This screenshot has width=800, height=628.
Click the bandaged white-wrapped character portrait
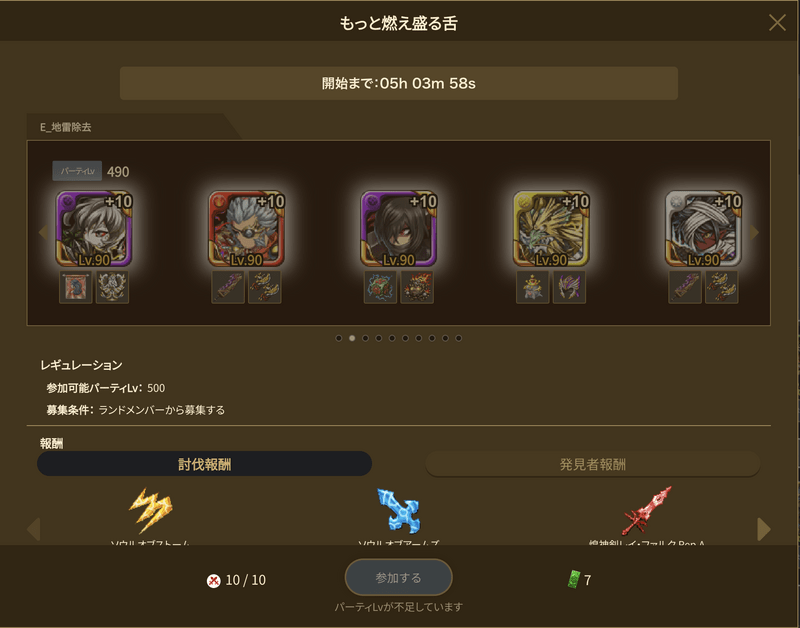pos(704,229)
